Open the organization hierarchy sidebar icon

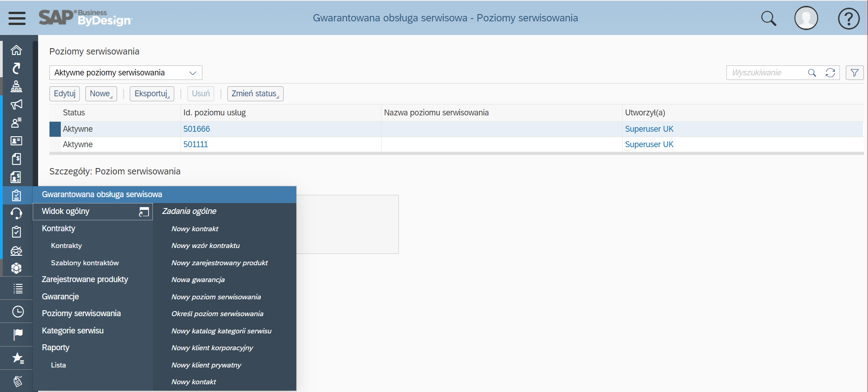(x=16, y=86)
